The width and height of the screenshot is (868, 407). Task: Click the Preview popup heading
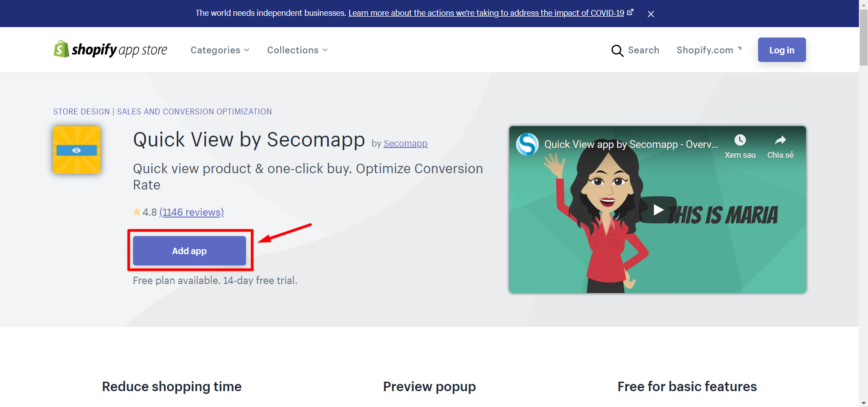pos(429,387)
